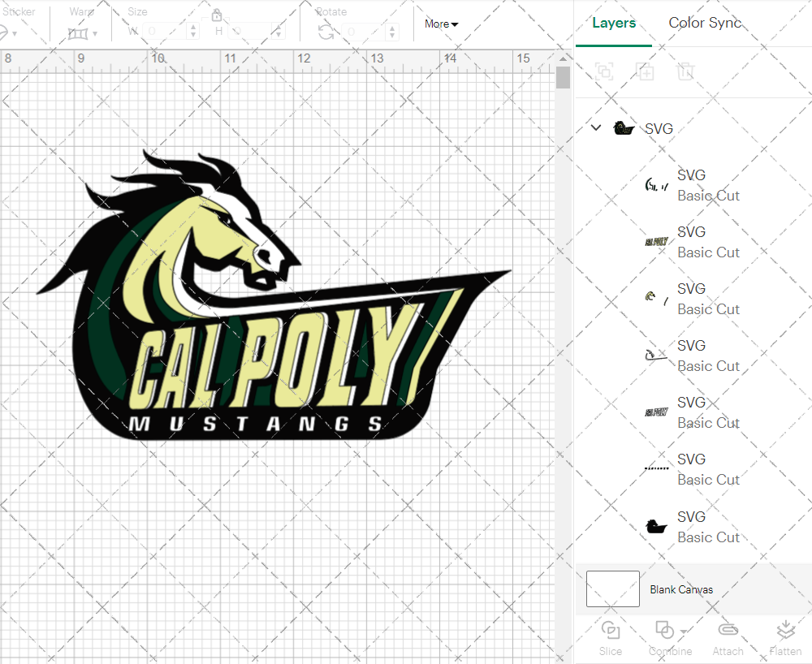Viewport: 812px width, 664px height.
Task: Switch to the Color Sync tab
Action: coord(705,23)
